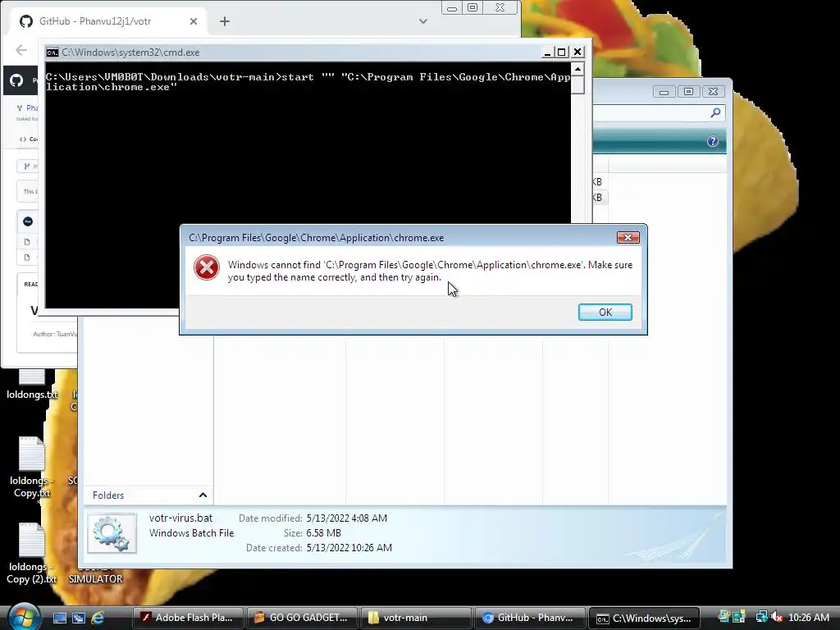
Task: Click the red error icon in the dialog
Action: click(206, 267)
